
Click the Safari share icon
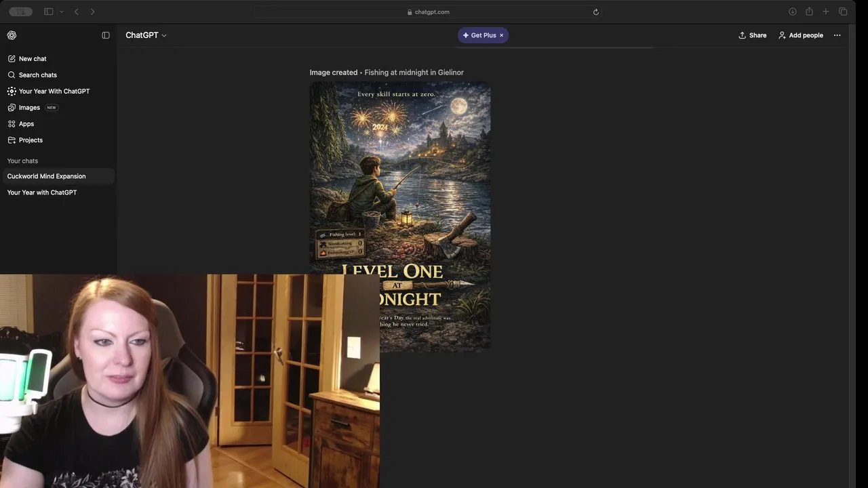click(809, 12)
